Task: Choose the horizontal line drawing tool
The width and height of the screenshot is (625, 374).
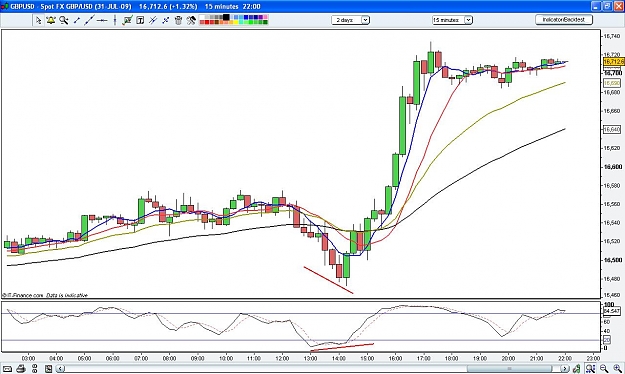Action: tap(102, 20)
